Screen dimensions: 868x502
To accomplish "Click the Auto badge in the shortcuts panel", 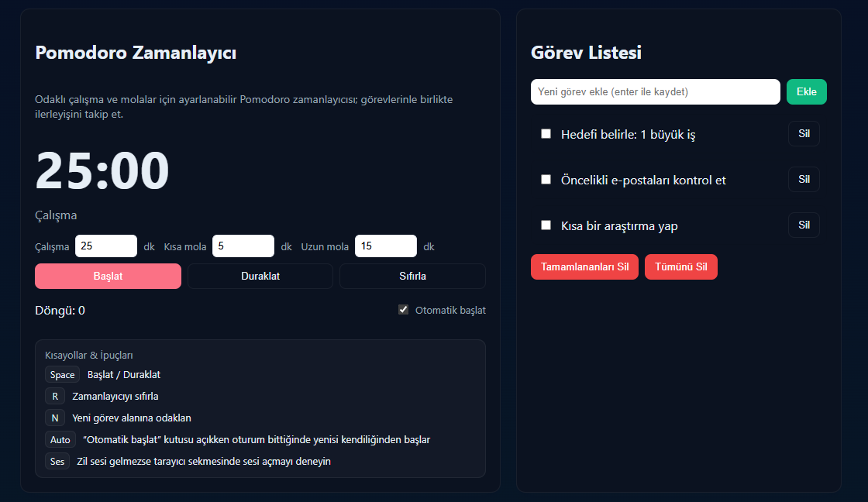I will click(60, 439).
